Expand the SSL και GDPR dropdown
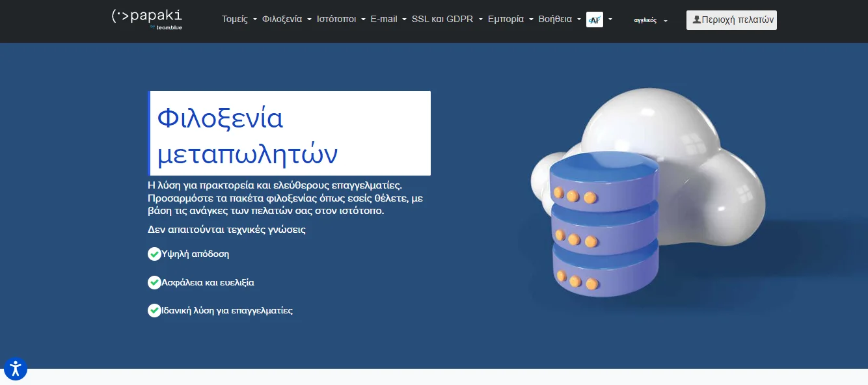868x385 pixels. (x=448, y=20)
